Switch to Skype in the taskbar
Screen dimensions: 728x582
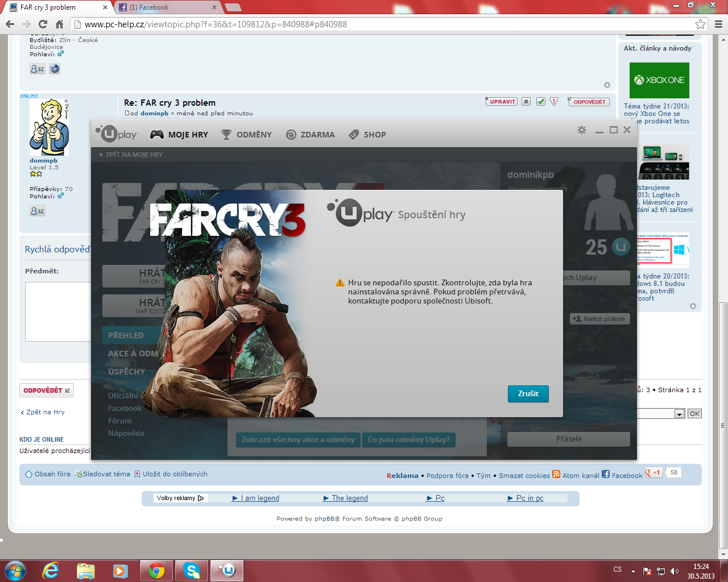(192, 570)
